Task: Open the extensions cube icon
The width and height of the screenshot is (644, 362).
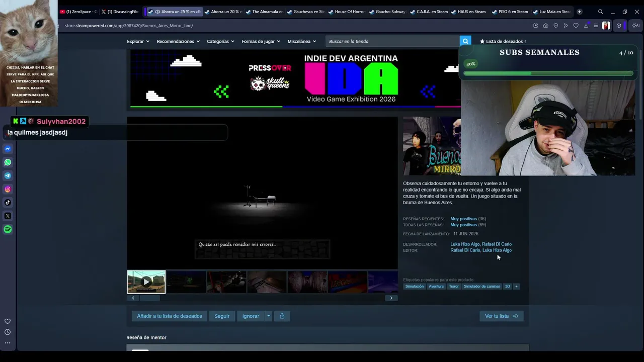Action: pos(619,26)
